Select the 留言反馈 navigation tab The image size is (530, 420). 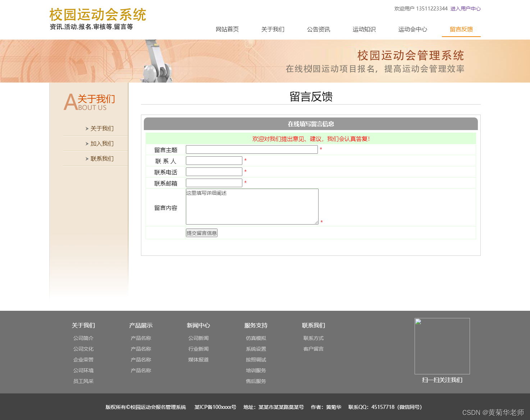coord(461,29)
